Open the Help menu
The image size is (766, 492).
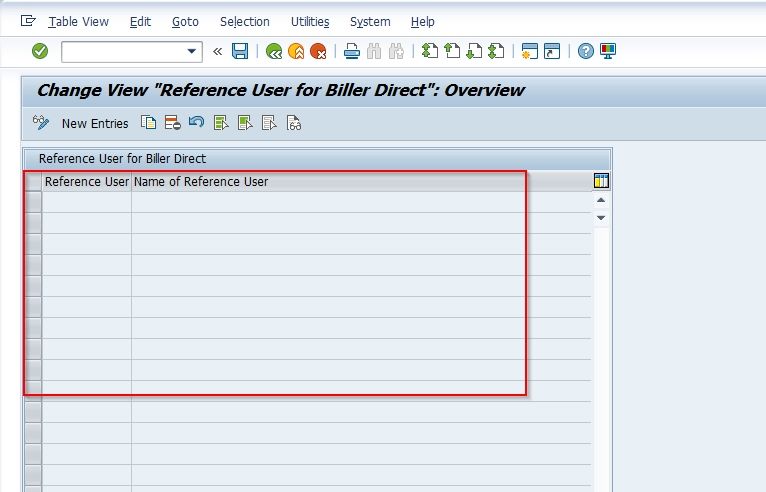pyautogui.click(x=423, y=21)
